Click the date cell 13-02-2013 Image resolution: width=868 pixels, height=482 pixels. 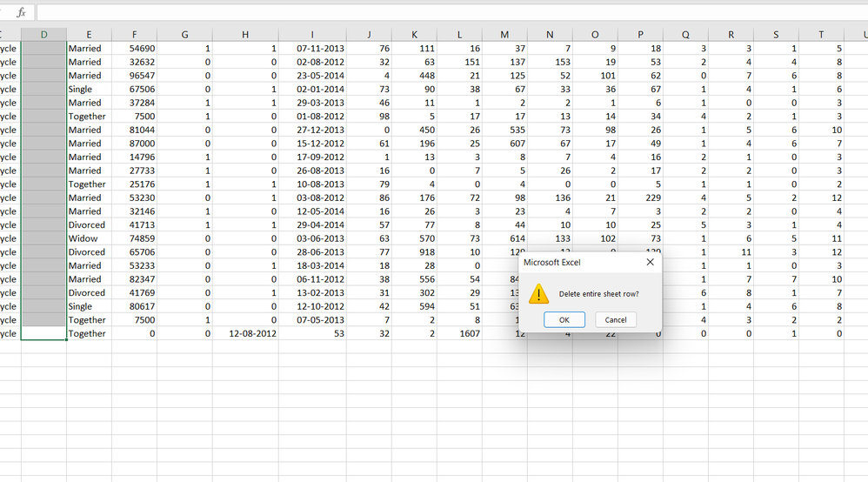(312, 292)
